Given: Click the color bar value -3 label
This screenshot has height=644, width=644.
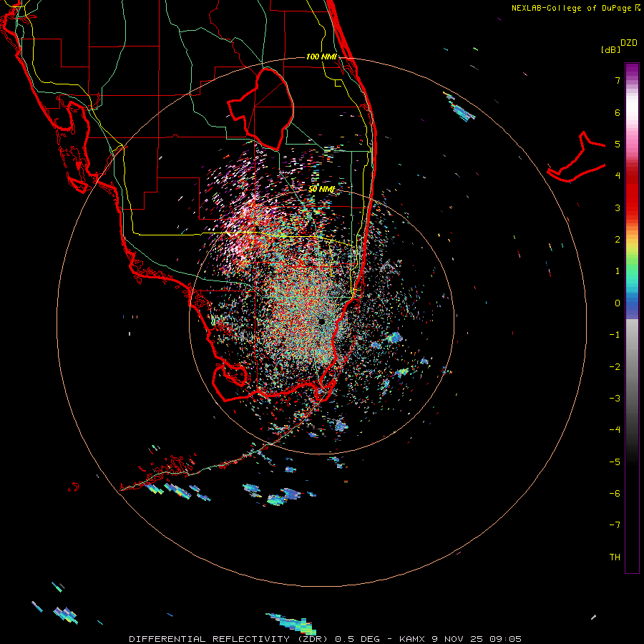Looking at the screenshot, I should click(x=615, y=398).
